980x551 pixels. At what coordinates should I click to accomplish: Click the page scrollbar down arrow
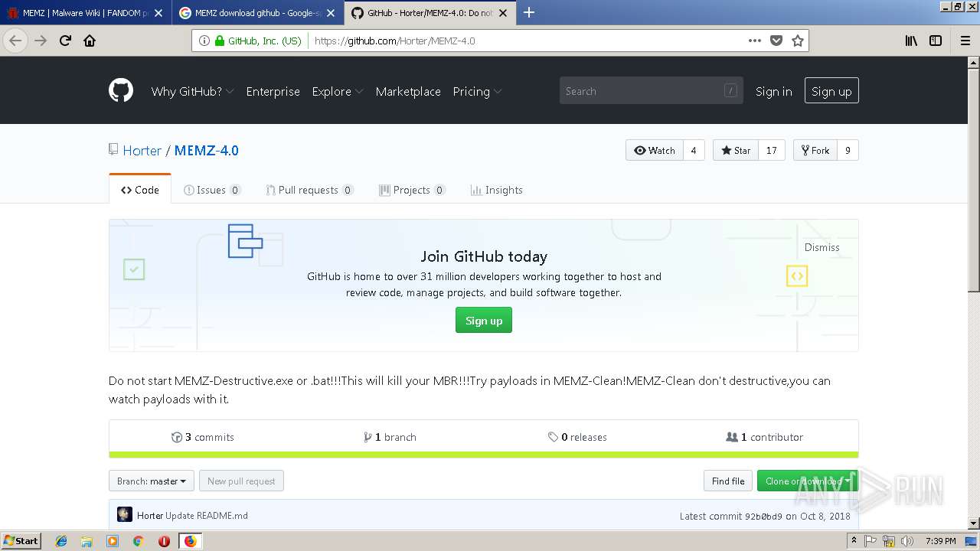point(974,523)
